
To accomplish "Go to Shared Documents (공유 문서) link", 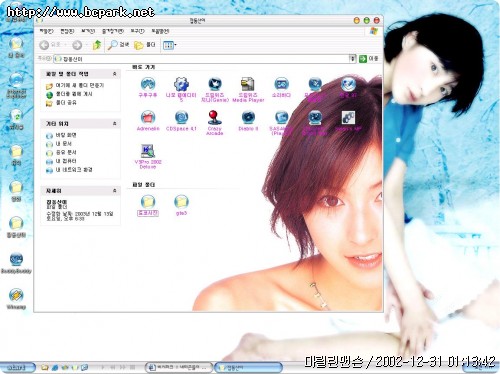I will pos(61,153).
